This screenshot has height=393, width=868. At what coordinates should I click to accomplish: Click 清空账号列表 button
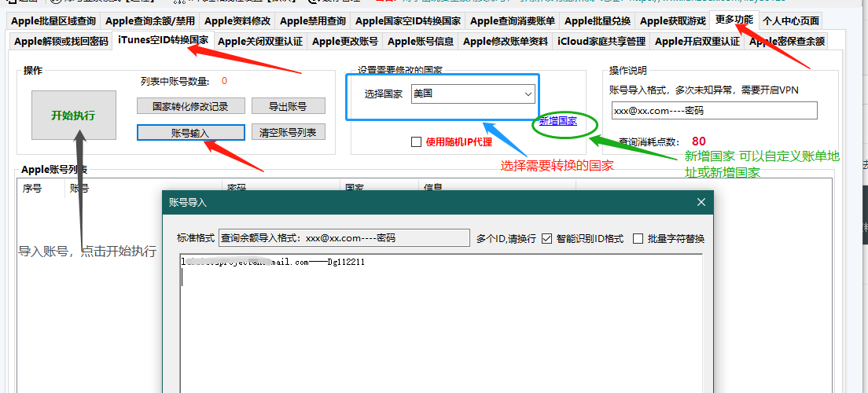click(288, 132)
